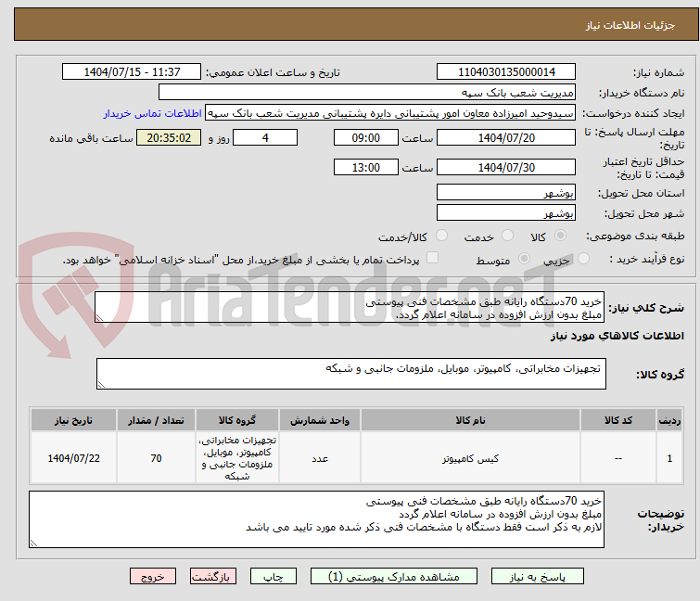Toggle the اسناد خزانه اسلامی payment checkbox

pos(432,258)
